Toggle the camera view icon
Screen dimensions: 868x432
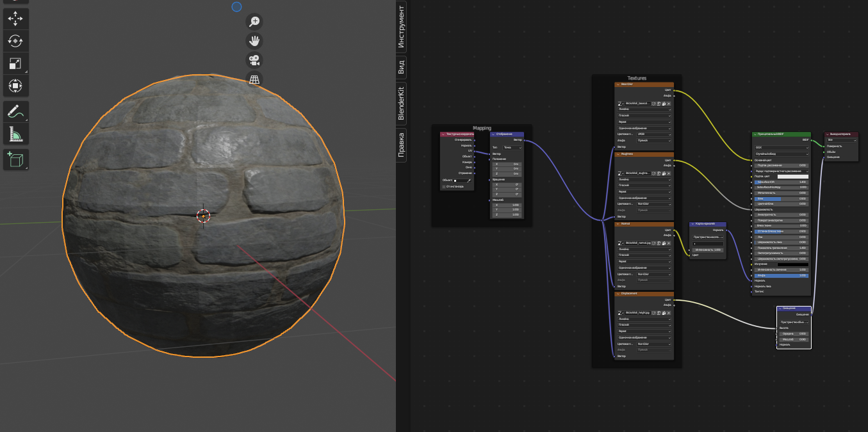[254, 61]
